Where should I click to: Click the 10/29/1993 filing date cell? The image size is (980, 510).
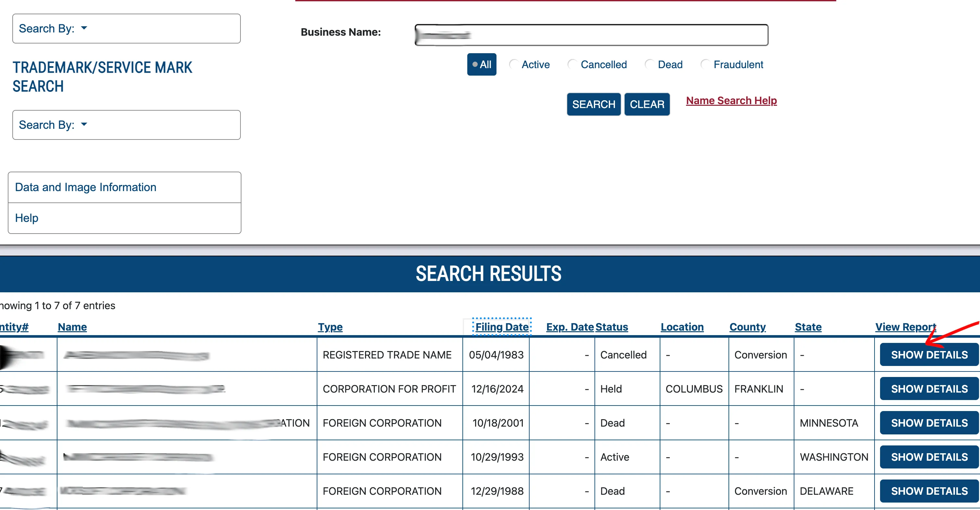pos(496,457)
